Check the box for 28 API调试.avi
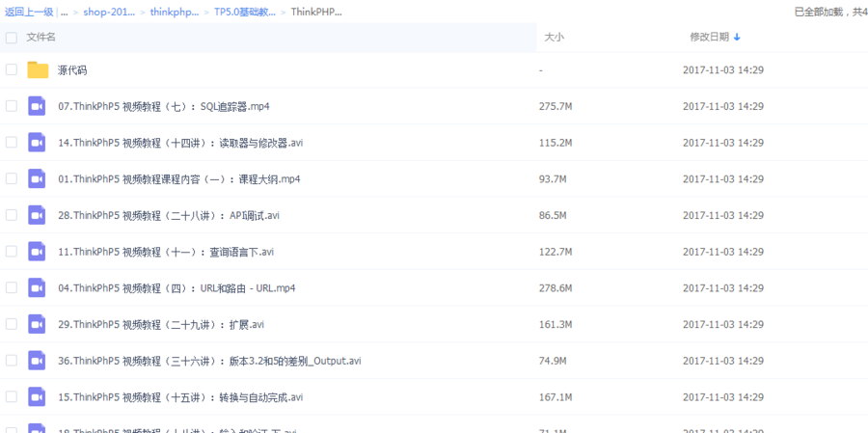 11,215
